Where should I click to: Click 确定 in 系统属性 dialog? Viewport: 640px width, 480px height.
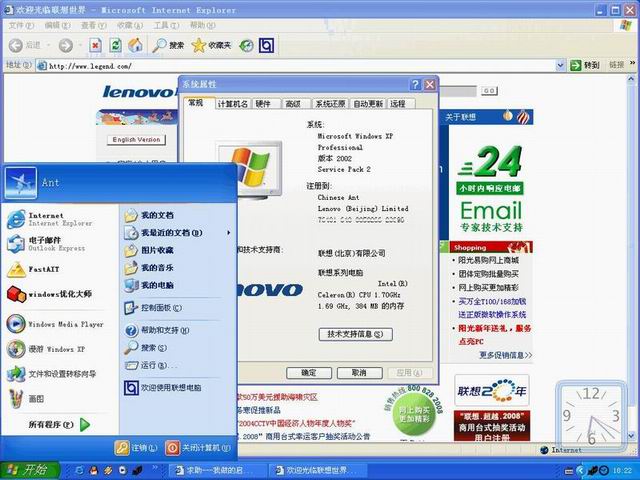(x=309, y=373)
